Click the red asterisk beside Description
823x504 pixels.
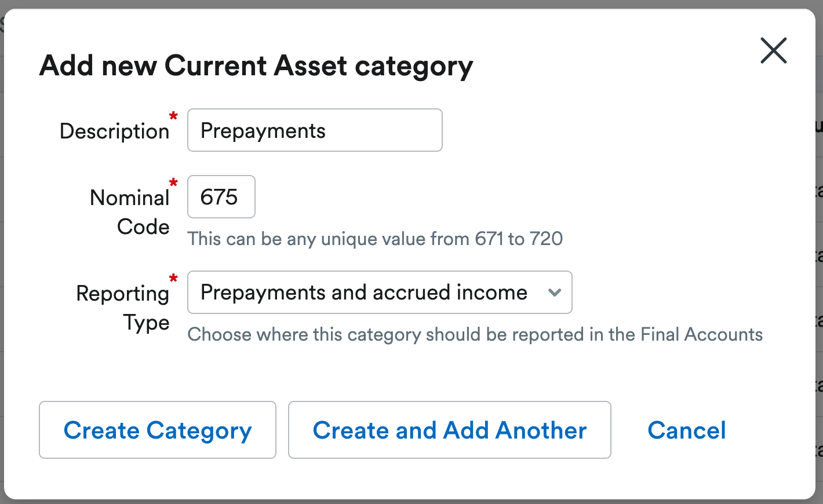(x=173, y=116)
